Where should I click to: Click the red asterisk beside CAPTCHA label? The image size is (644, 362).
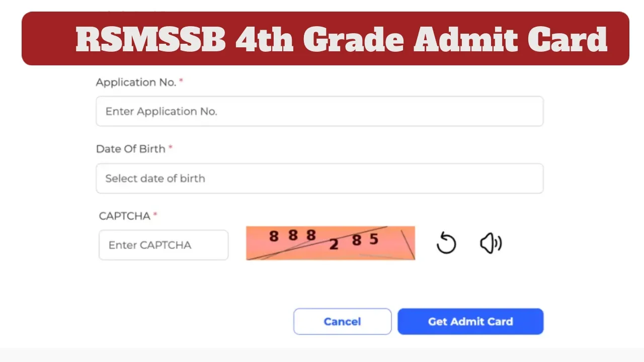pyautogui.click(x=155, y=215)
